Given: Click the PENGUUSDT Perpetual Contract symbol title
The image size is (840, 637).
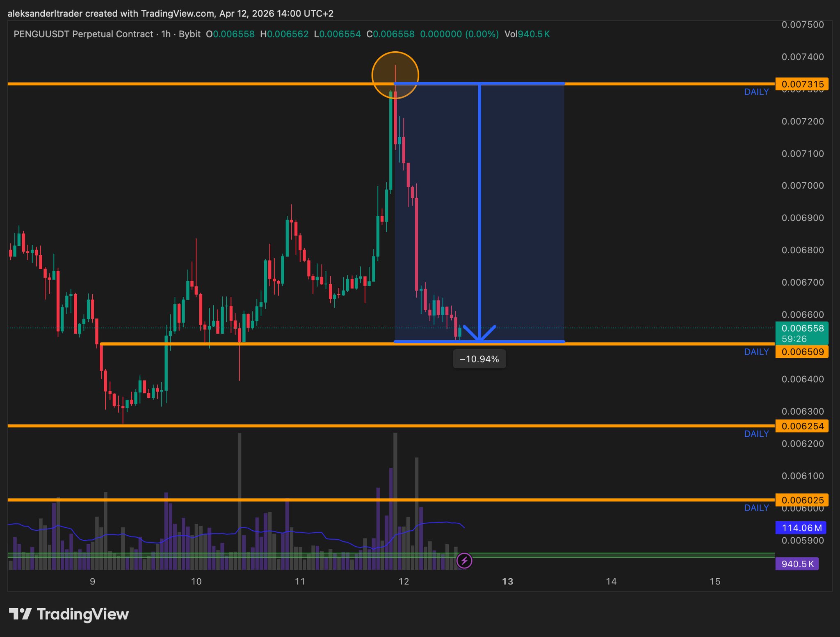Looking at the screenshot, I should (x=83, y=34).
